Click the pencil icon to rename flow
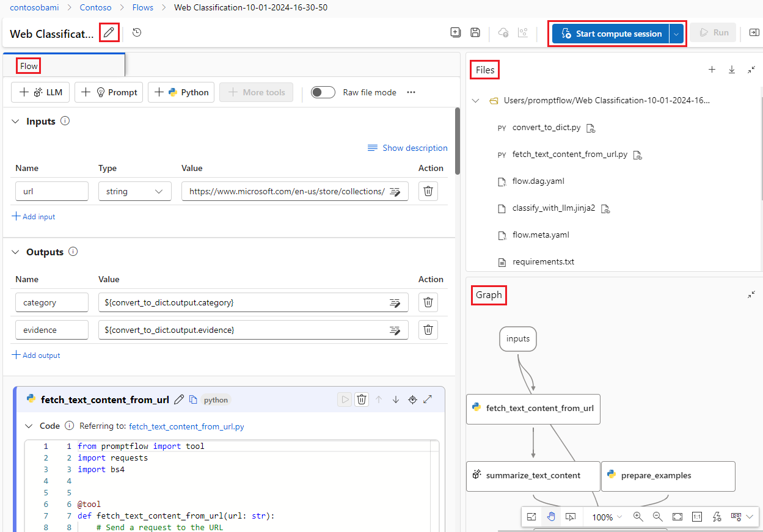This screenshot has height=532, width=763. tap(109, 33)
